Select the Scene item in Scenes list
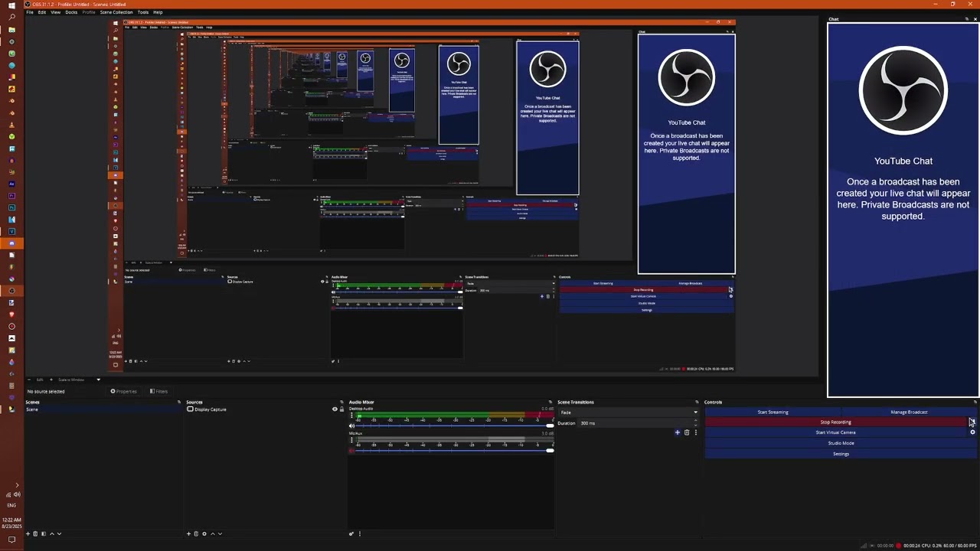 coord(103,409)
